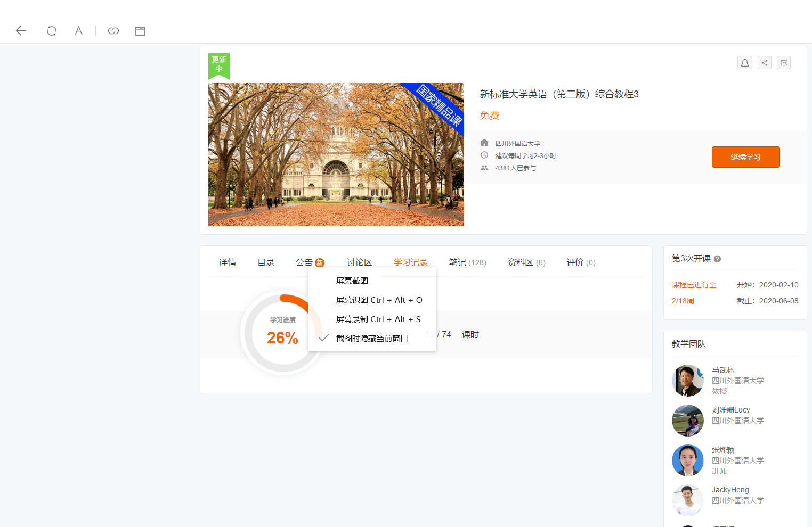Open the 公告 tab
Image resolution: width=812 pixels, height=527 pixels.
[x=304, y=262]
